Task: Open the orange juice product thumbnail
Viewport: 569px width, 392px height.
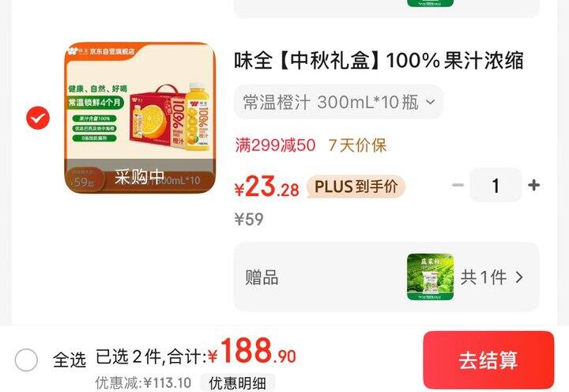Action: click(140, 118)
